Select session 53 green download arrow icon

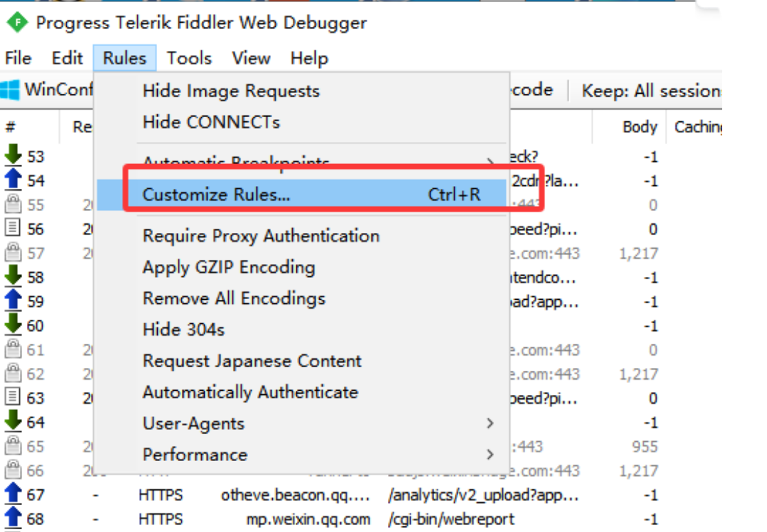[13, 154]
